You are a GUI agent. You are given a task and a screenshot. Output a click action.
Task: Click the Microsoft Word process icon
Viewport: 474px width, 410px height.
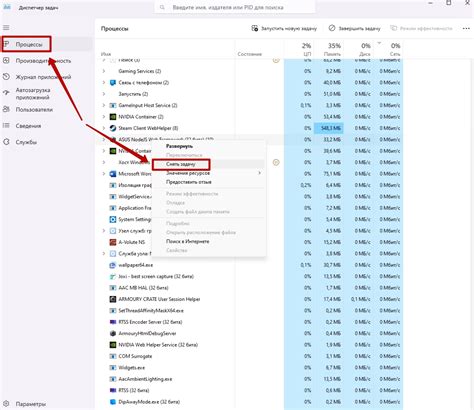click(113, 174)
